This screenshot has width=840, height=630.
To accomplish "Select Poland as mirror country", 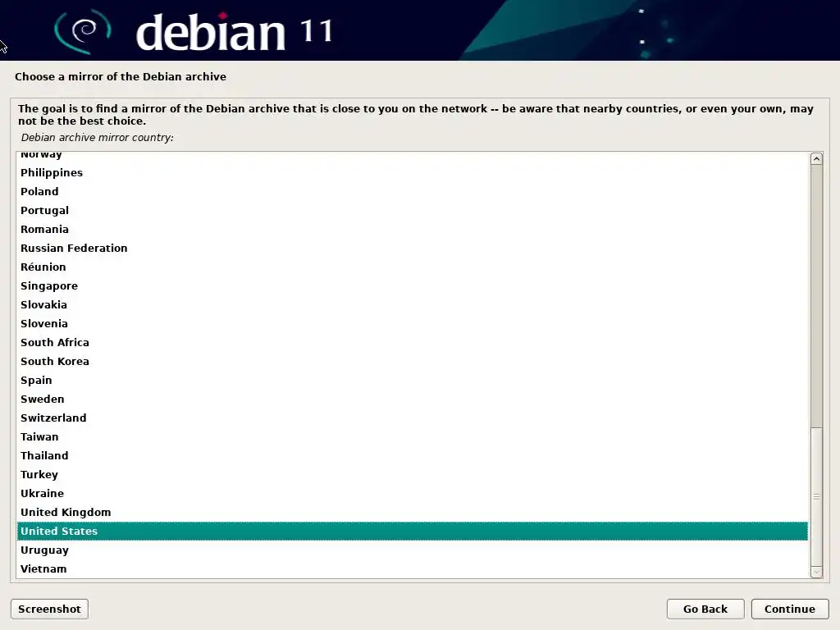I will pyautogui.click(x=412, y=191).
